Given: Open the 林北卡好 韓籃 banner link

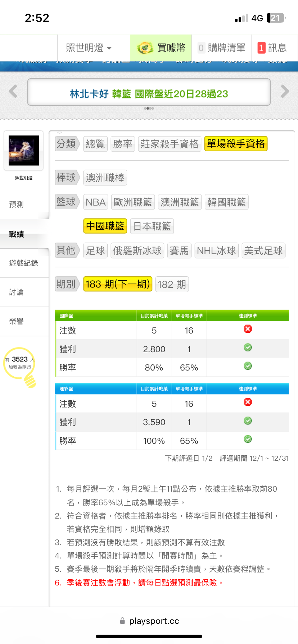Looking at the screenshot, I should click(149, 94).
